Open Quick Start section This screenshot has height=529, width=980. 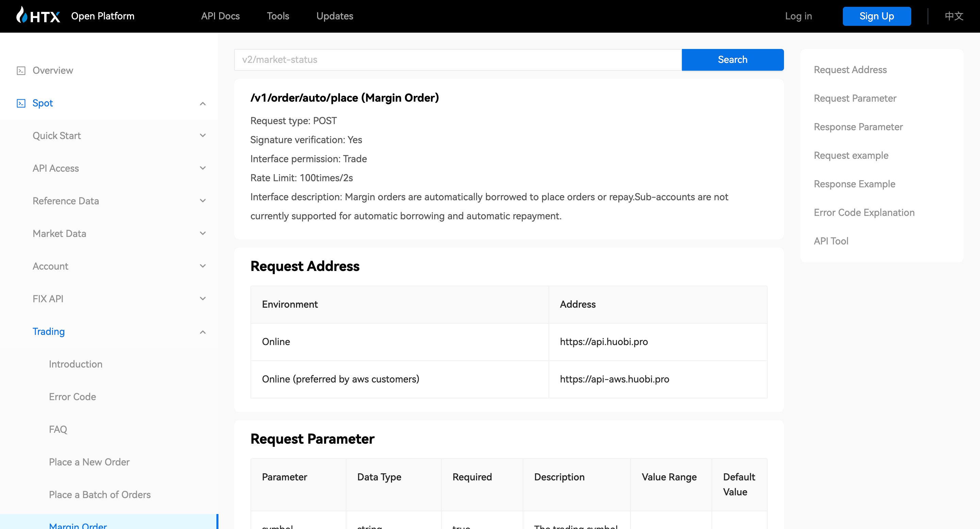pyautogui.click(x=57, y=136)
